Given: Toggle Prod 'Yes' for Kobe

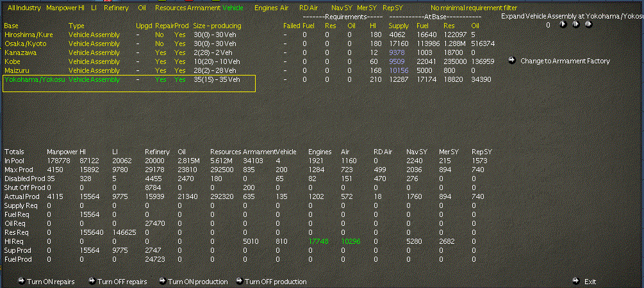Looking at the screenshot, I should 180,61.
